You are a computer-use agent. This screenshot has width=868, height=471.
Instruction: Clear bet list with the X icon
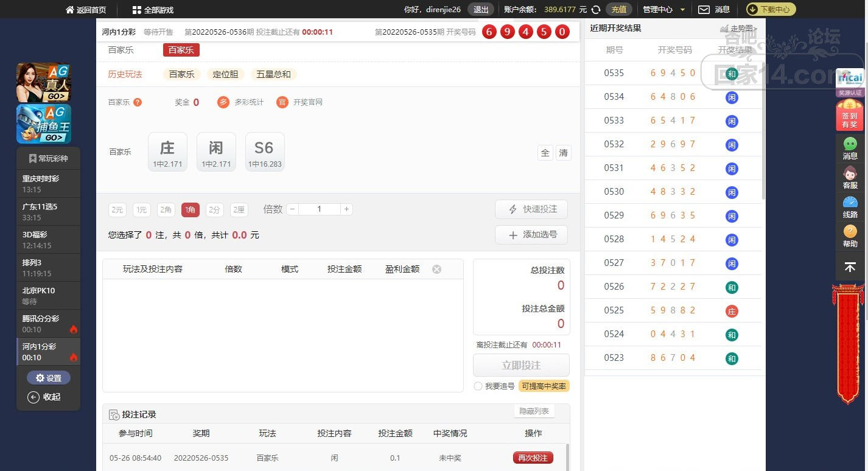436,269
